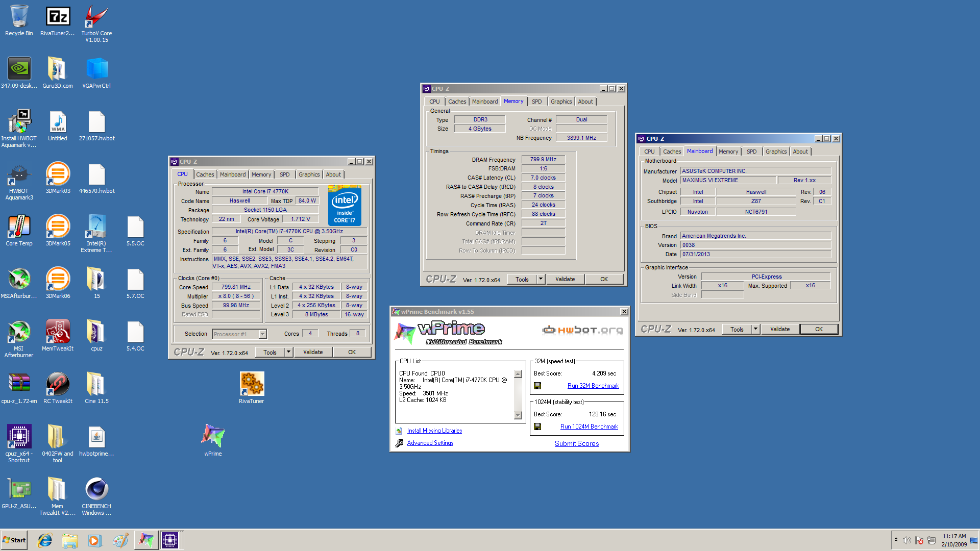This screenshot has height=551, width=980.
Task: Open Windows Explorer from the taskbar
Action: pyautogui.click(x=70, y=540)
